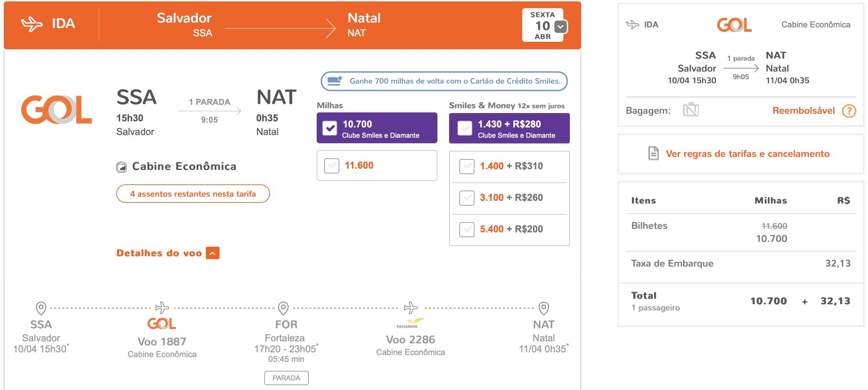Click the no-baggage suitcase icon

pyautogui.click(x=691, y=110)
